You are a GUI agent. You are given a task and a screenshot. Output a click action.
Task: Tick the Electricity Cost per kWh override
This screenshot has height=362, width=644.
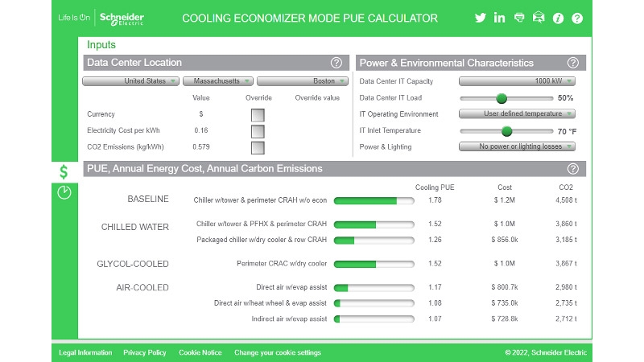258,130
